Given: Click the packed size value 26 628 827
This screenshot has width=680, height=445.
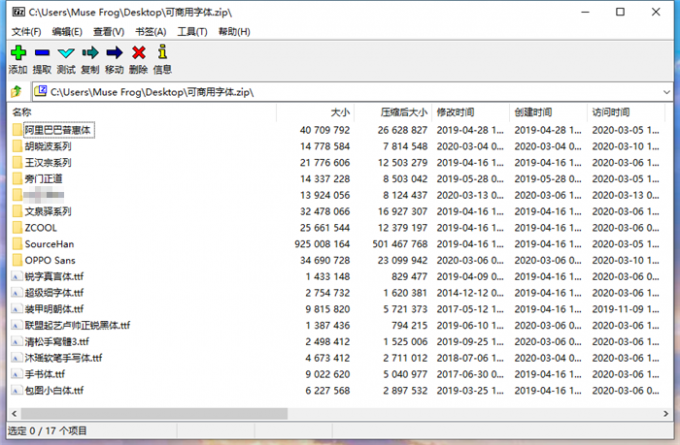Looking at the screenshot, I should point(402,130).
